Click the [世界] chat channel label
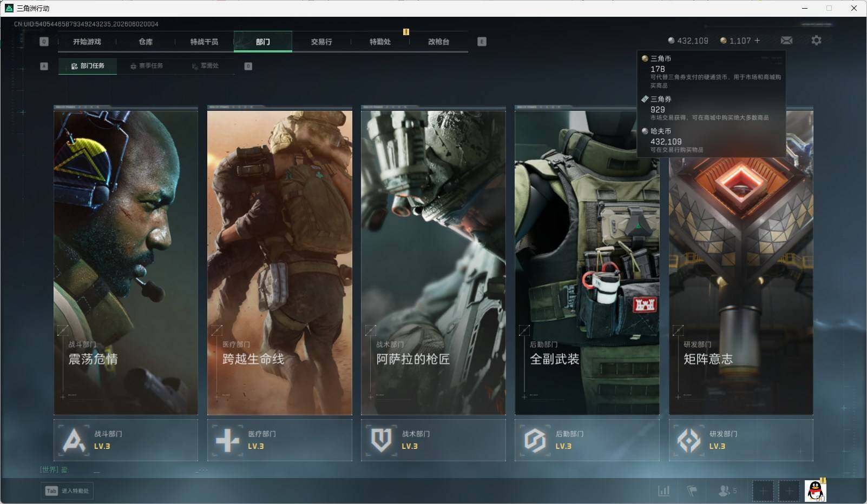This screenshot has height=504, width=867. (49, 469)
